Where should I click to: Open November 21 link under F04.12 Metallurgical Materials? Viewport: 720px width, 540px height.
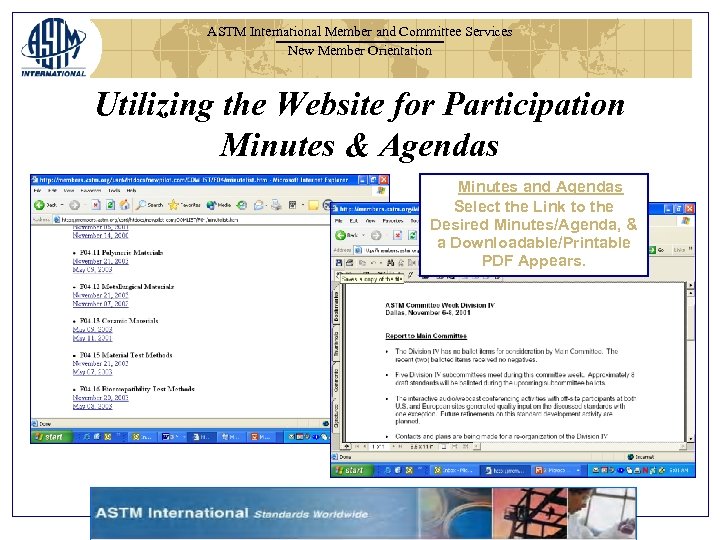100,295
